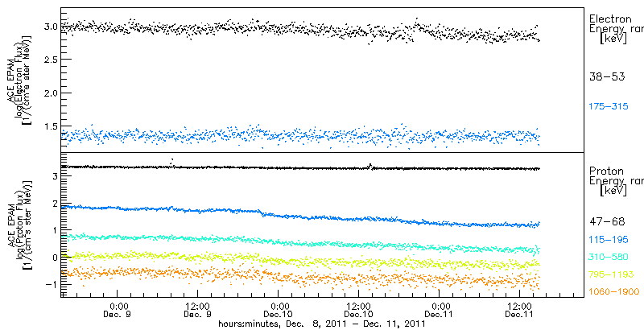Click the -1 tick on proton flux axis

click(51, 284)
